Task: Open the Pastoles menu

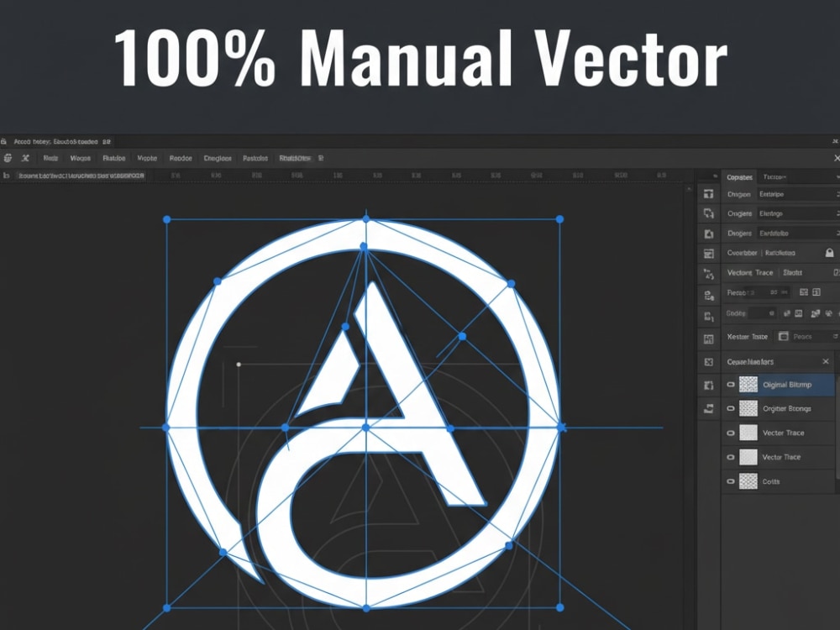Action: (255, 158)
